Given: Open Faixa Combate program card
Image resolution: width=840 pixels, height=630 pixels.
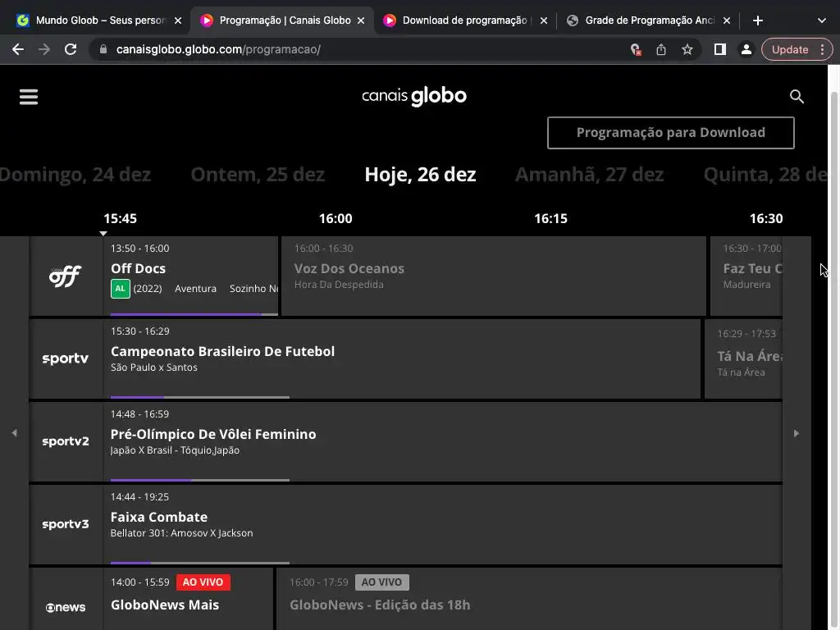Looking at the screenshot, I should click(x=442, y=524).
